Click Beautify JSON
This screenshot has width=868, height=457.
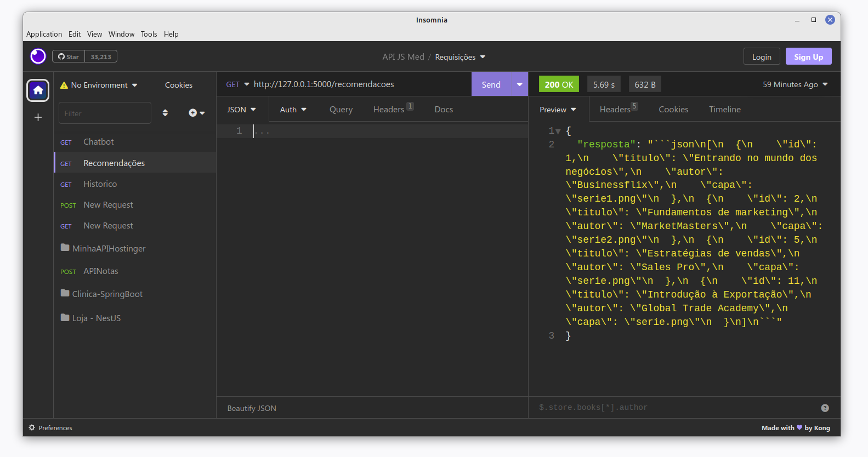pyautogui.click(x=252, y=408)
